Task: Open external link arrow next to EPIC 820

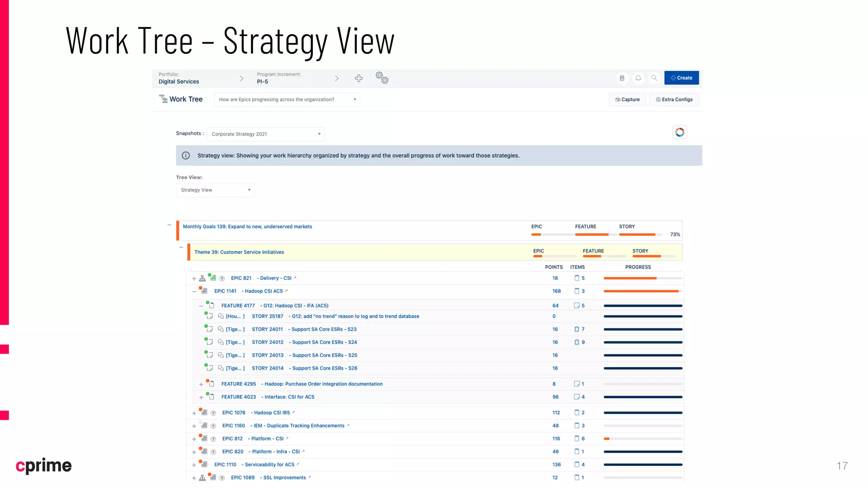Action: tap(303, 451)
